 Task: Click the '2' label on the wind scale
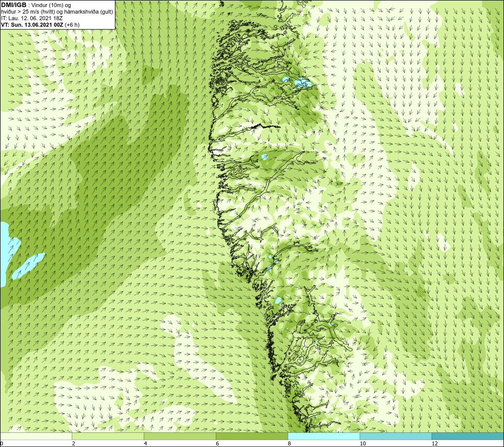coord(74,444)
